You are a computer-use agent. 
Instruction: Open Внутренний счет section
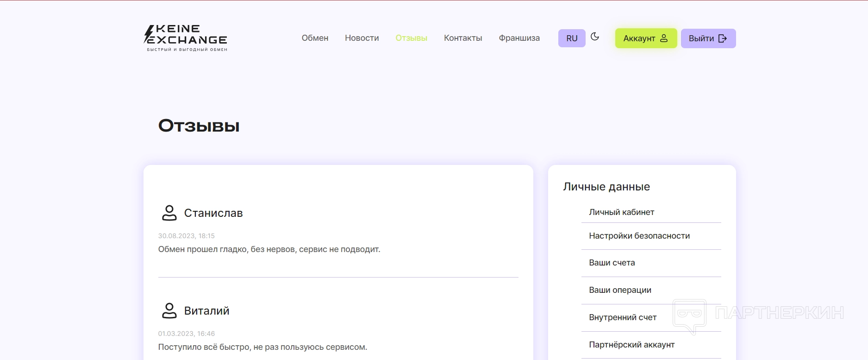[623, 317]
